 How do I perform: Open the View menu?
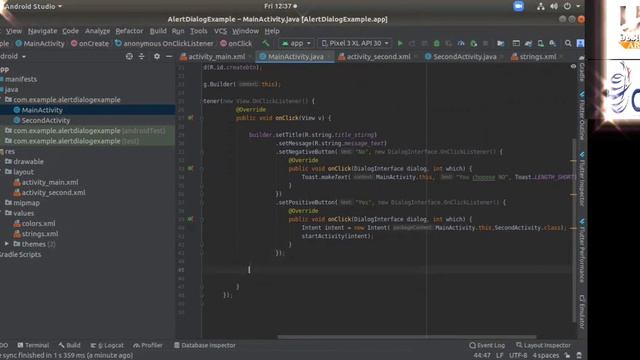13,31
